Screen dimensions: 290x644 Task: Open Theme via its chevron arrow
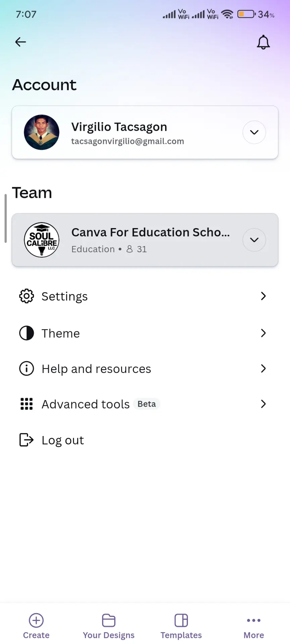pyautogui.click(x=263, y=333)
